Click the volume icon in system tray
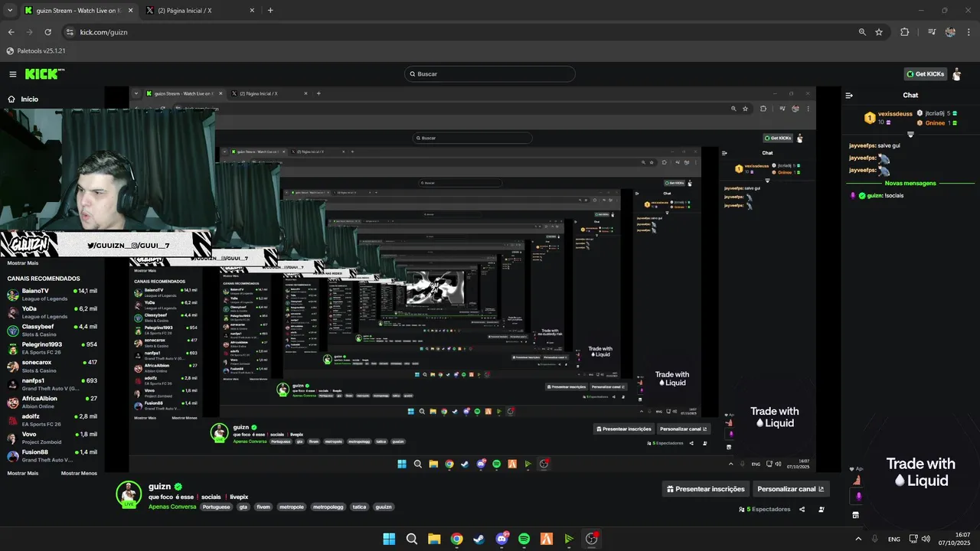The width and height of the screenshot is (980, 551). click(926, 539)
